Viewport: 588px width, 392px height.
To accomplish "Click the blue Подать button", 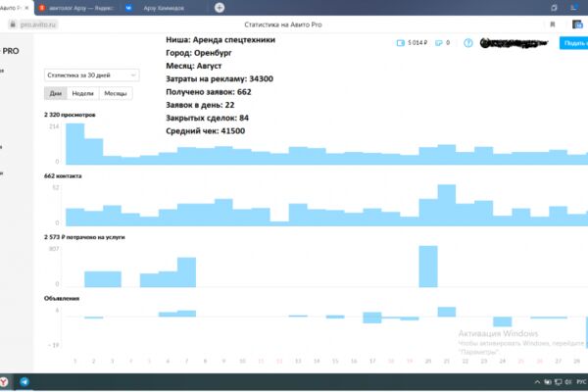I will [x=573, y=43].
